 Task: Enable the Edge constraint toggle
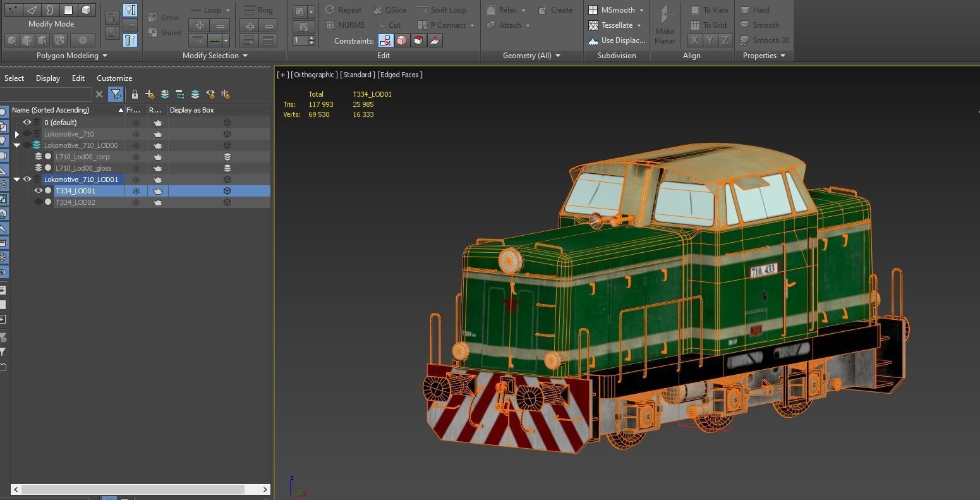click(x=402, y=40)
